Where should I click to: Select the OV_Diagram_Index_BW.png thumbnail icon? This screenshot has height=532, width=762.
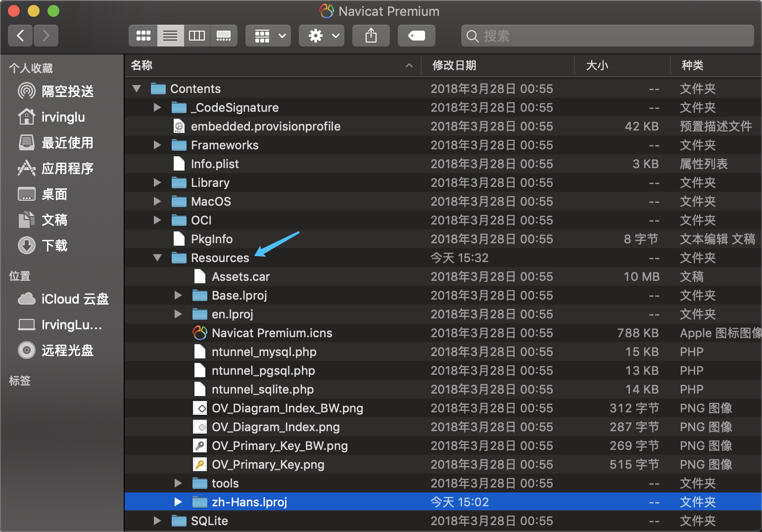tap(200, 408)
